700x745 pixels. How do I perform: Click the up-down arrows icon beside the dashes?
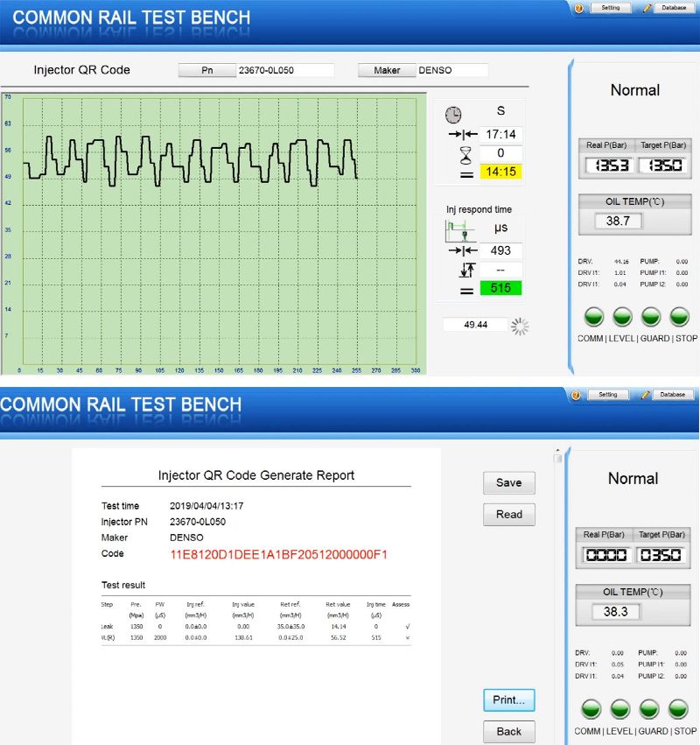click(467, 270)
